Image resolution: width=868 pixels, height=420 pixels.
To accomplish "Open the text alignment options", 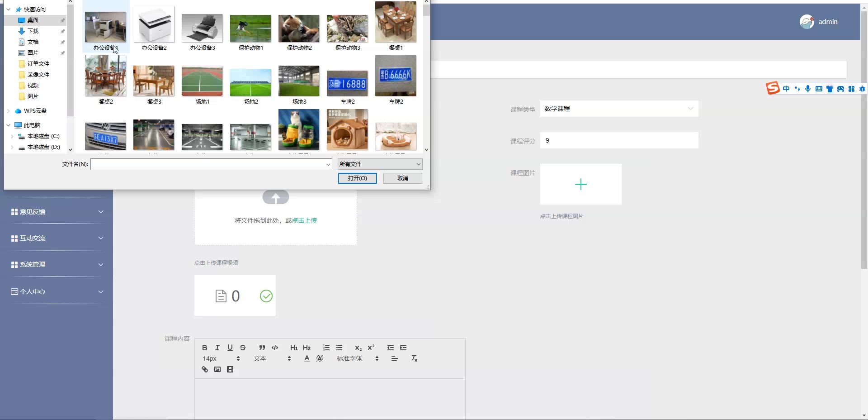I will click(394, 358).
